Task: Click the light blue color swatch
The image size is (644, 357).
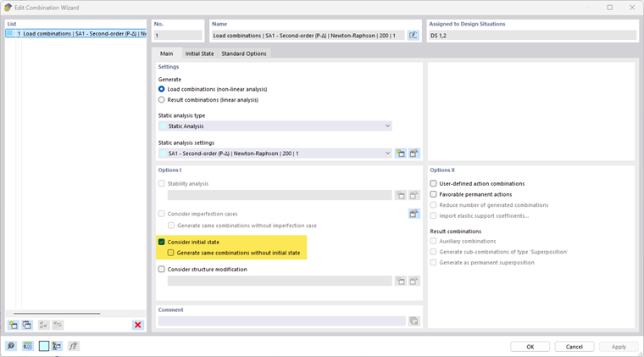Action: tap(44, 346)
